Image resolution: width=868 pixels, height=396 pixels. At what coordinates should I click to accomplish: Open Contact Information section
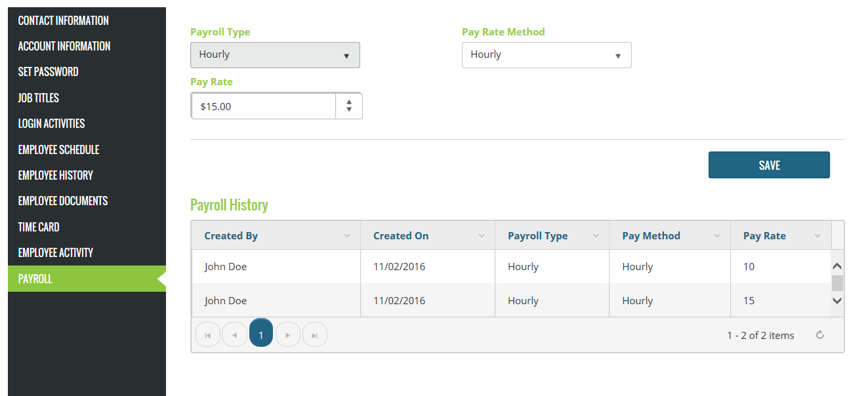tap(64, 20)
